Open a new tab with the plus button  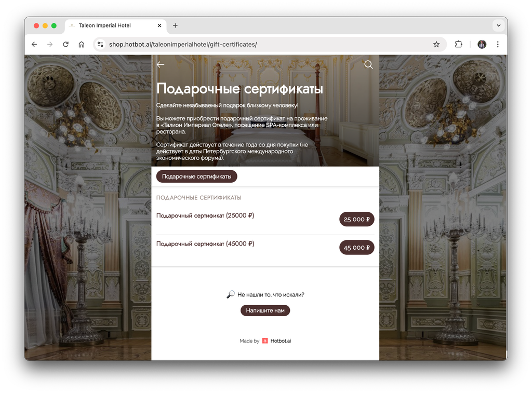coord(175,25)
